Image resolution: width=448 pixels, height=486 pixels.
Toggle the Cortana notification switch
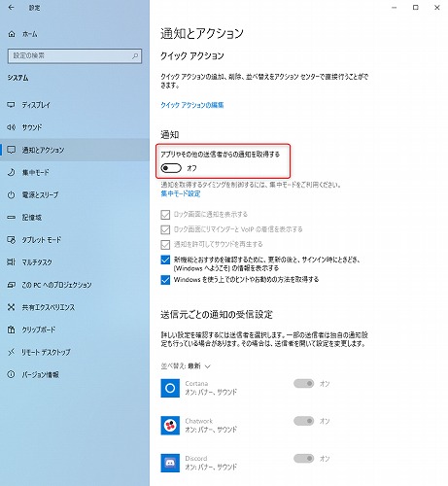(304, 384)
